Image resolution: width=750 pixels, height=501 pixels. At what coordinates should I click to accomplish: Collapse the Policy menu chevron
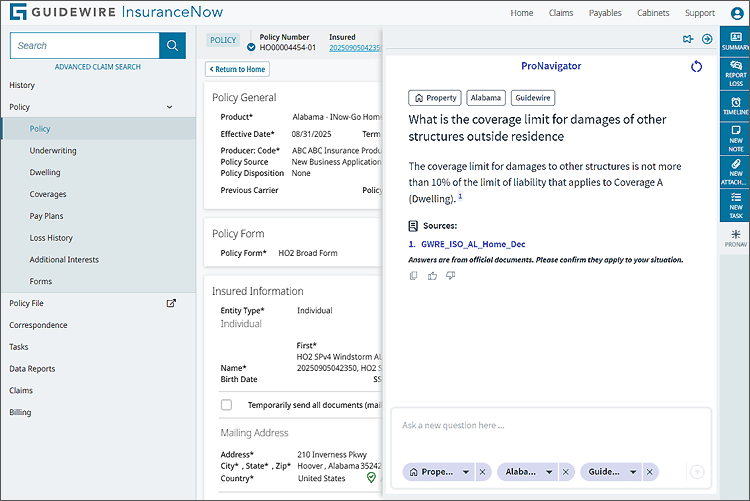point(169,107)
